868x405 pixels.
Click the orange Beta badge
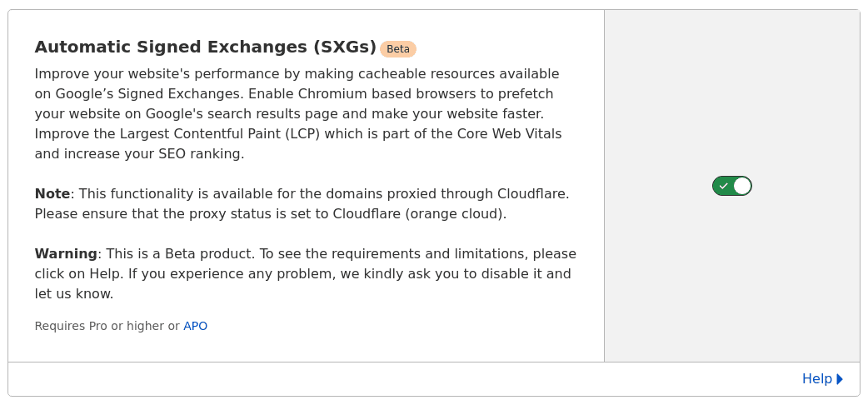click(x=398, y=49)
